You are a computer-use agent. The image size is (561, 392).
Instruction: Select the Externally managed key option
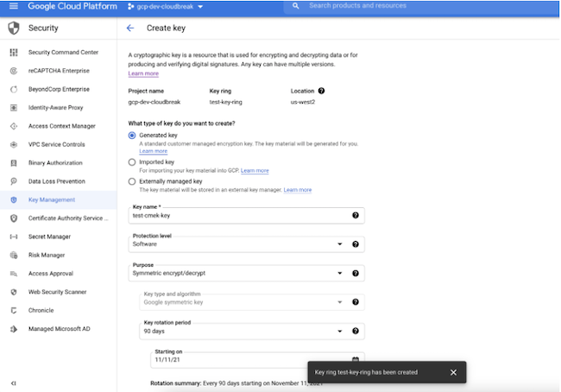tap(132, 181)
